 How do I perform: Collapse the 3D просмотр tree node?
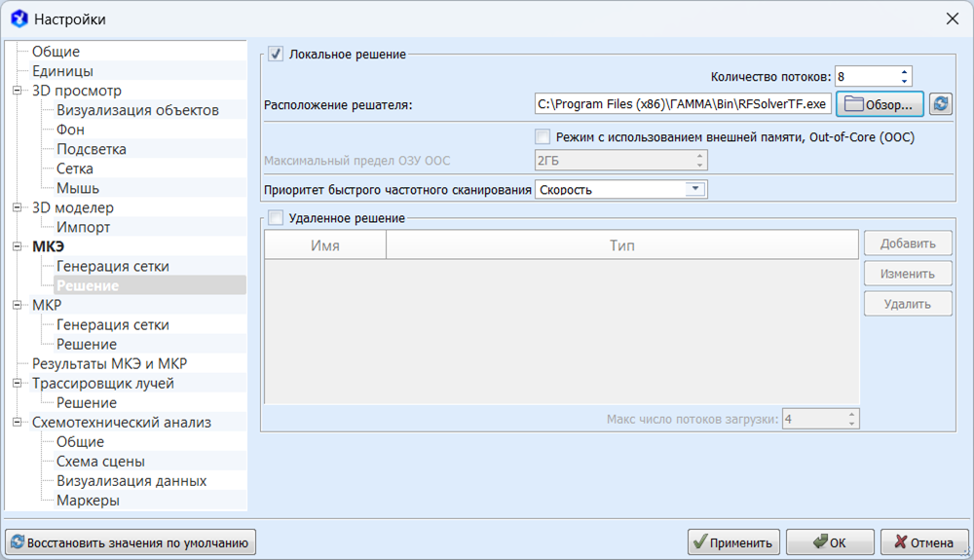18,91
